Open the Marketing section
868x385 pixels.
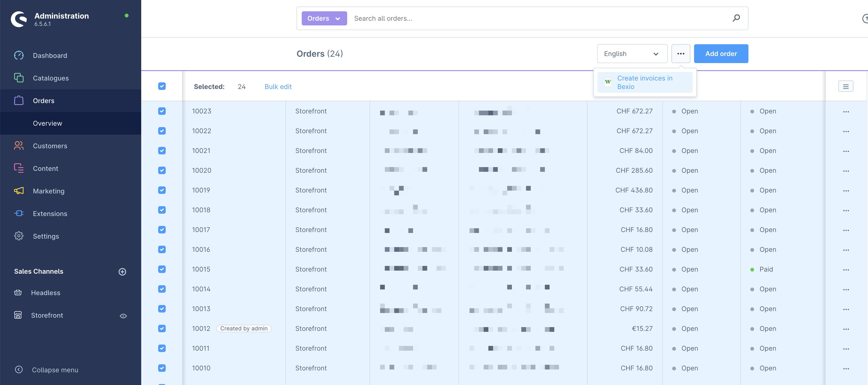click(48, 191)
